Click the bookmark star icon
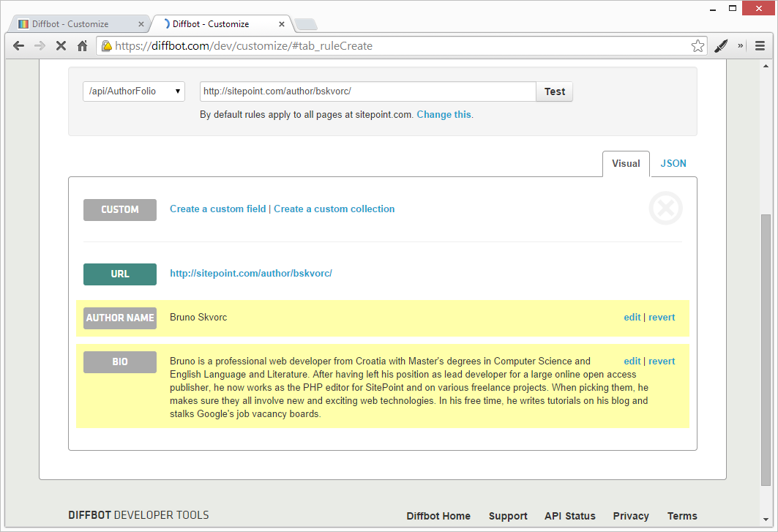Viewport: 778px width, 532px height. tap(697, 45)
